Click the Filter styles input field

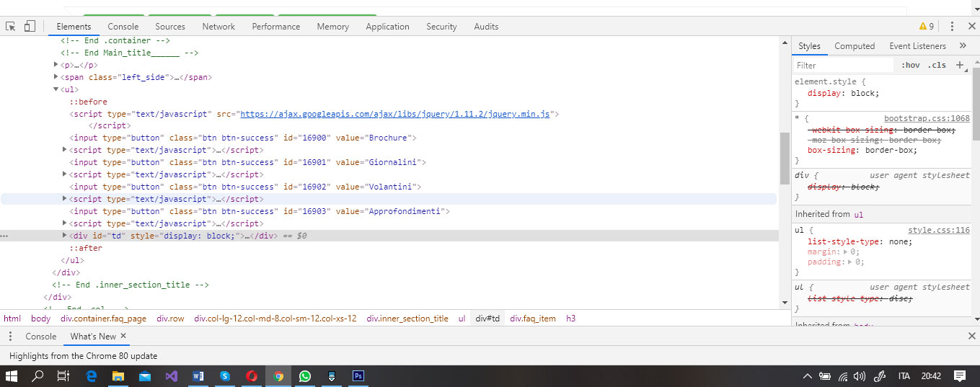[x=844, y=65]
